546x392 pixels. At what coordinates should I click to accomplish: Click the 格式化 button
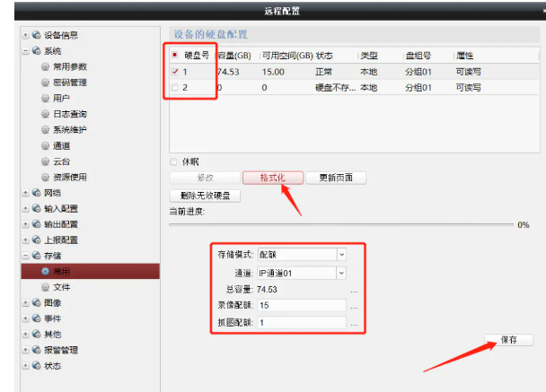point(272,178)
